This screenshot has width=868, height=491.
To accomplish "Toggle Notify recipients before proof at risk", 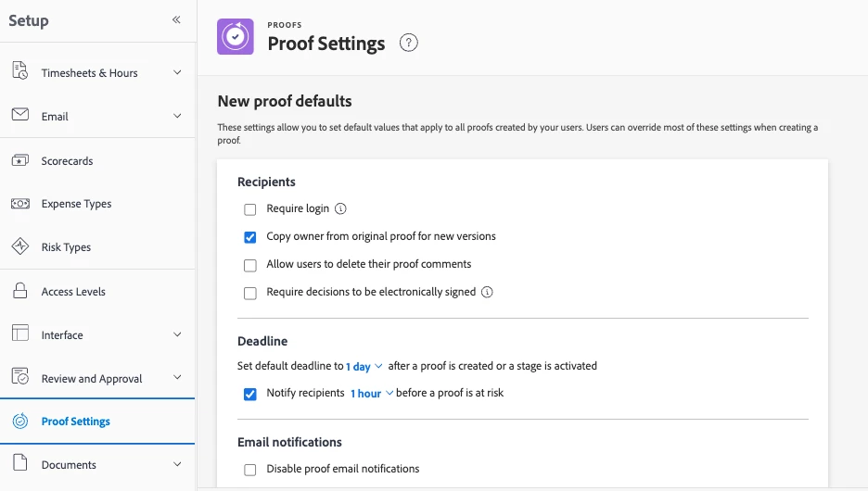I will 250,394.
